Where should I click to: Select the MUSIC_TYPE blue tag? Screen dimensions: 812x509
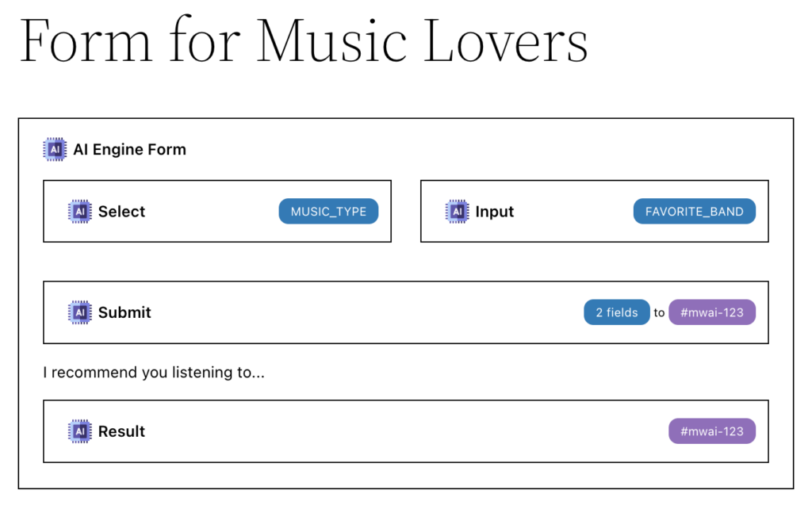(328, 211)
